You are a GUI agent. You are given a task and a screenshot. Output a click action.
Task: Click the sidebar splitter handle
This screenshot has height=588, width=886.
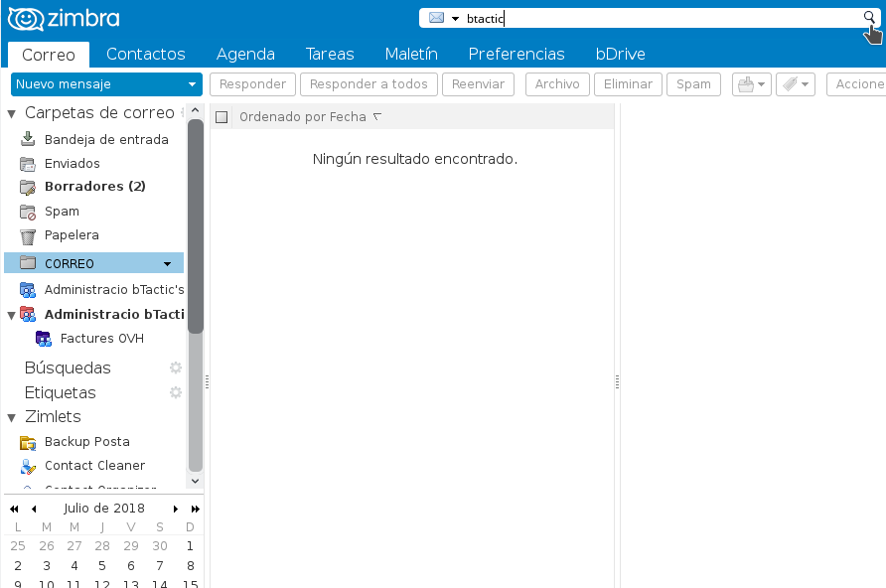pyautogui.click(x=207, y=382)
